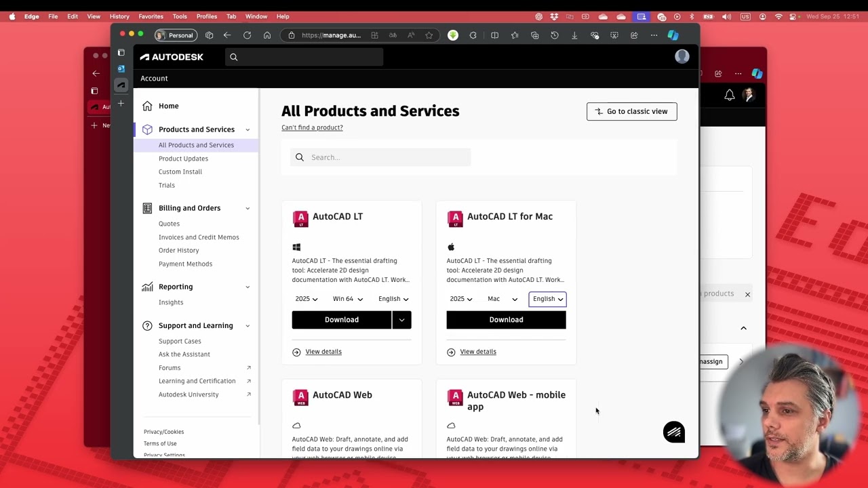Click the sound volume menu bar icon
This screenshot has width=868, height=488.
point(727,16)
